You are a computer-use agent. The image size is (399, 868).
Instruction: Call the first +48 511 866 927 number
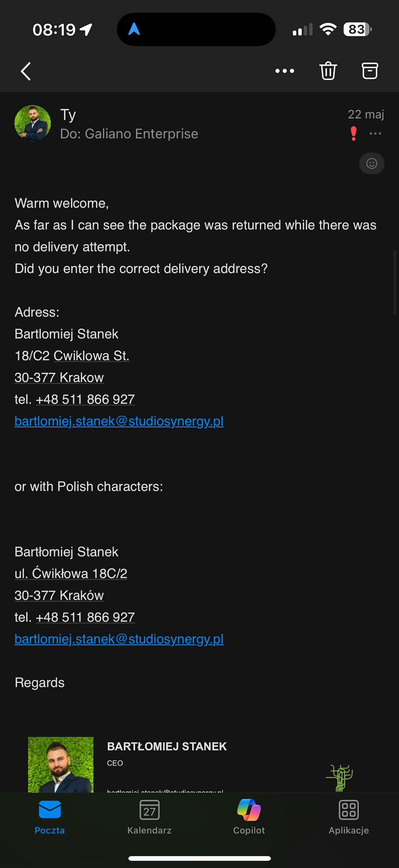click(x=85, y=399)
